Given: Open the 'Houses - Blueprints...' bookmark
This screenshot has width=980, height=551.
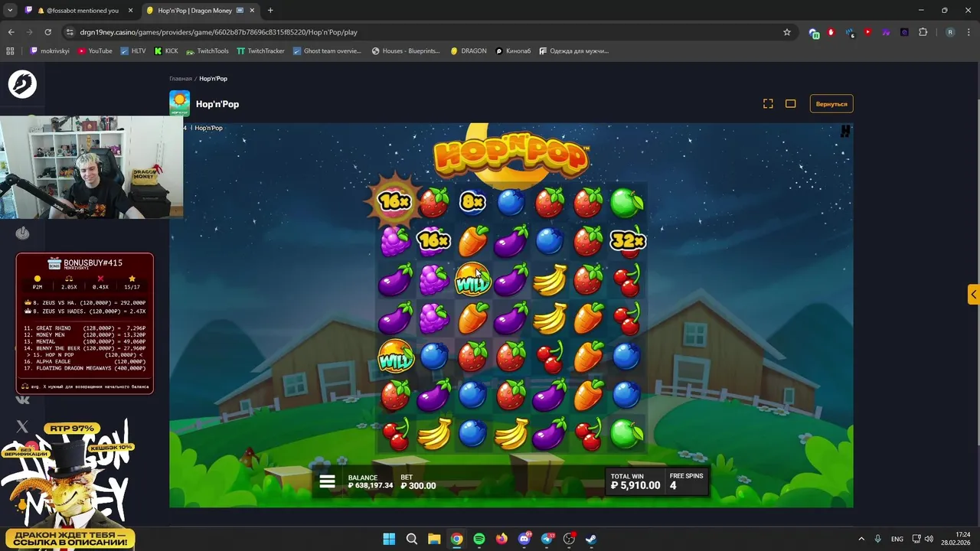Looking at the screenshot, I should pyautogui.click(x=406, y=51).
